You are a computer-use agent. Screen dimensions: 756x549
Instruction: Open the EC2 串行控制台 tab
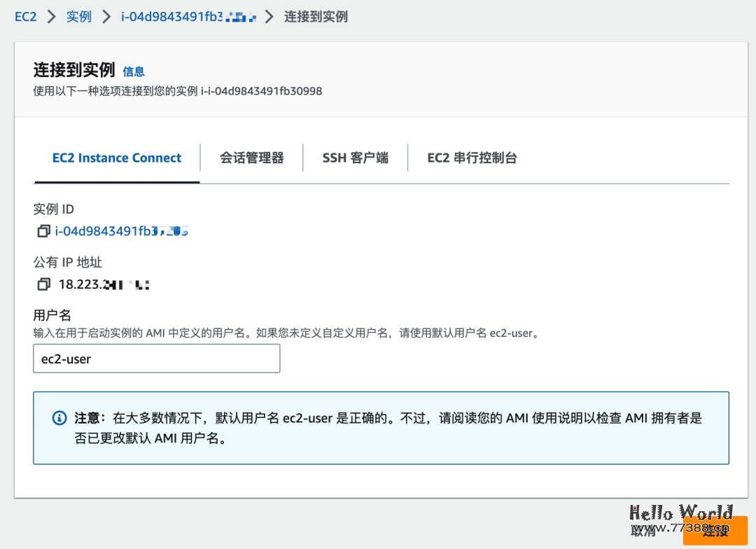click(472, 158)
